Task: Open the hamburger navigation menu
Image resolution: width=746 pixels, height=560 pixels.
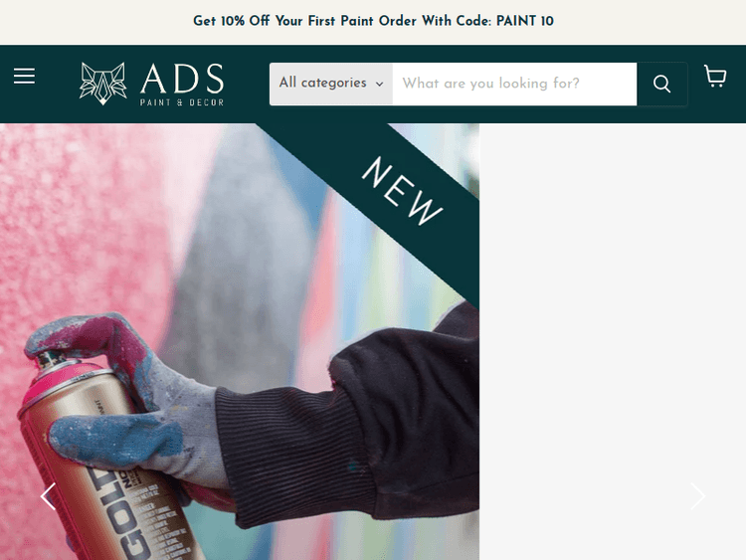Action: 24,77
